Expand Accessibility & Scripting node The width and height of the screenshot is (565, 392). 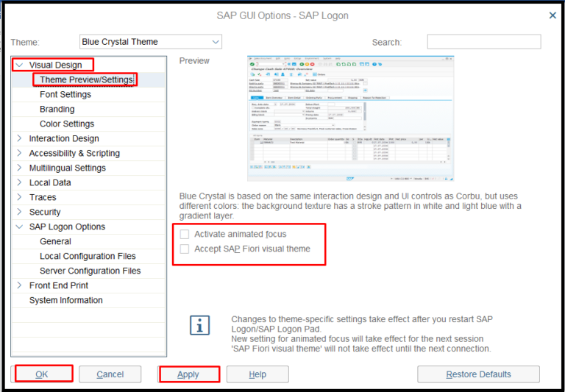tap(19, 153)
